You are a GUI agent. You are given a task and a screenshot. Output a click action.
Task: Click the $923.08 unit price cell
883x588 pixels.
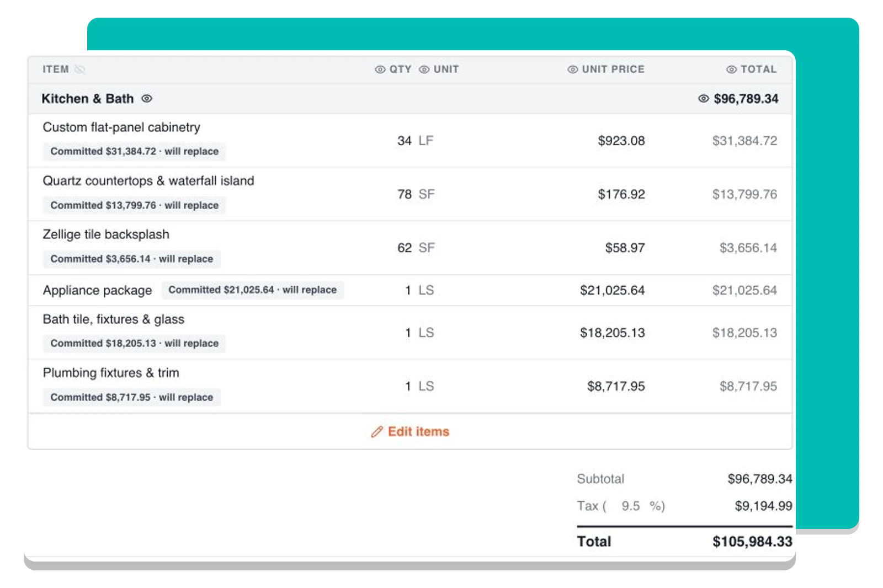[621, 141]
